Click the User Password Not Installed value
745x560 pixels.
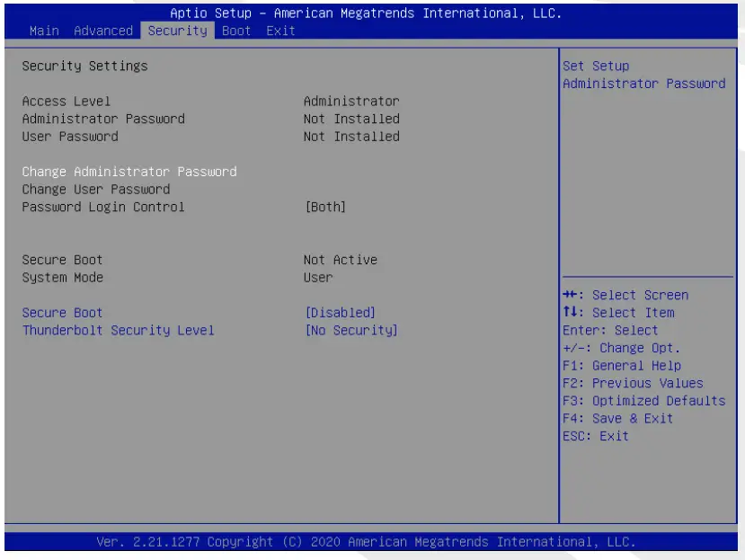click(351, 137)
